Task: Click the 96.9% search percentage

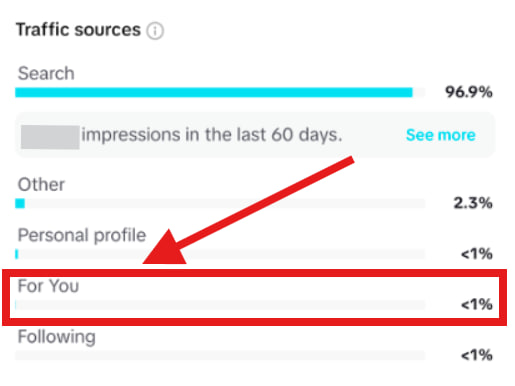Action: (469, 92)
